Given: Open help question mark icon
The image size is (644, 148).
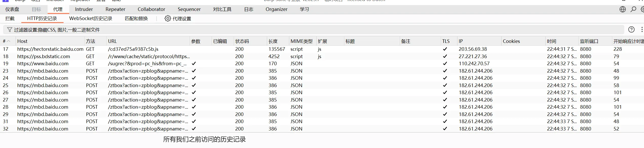Looking at the screenshot, I should coord(631,30).
